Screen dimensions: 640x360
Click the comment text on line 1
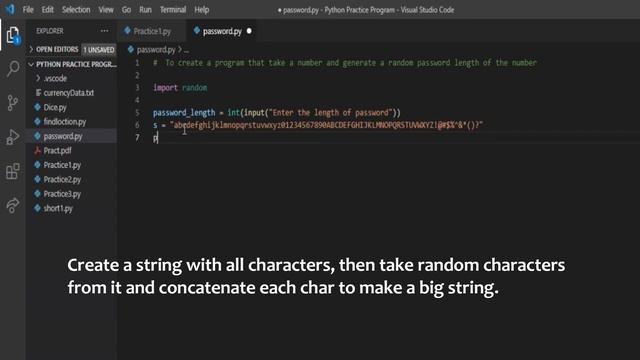pyautogui.click(x=345, y=63)
